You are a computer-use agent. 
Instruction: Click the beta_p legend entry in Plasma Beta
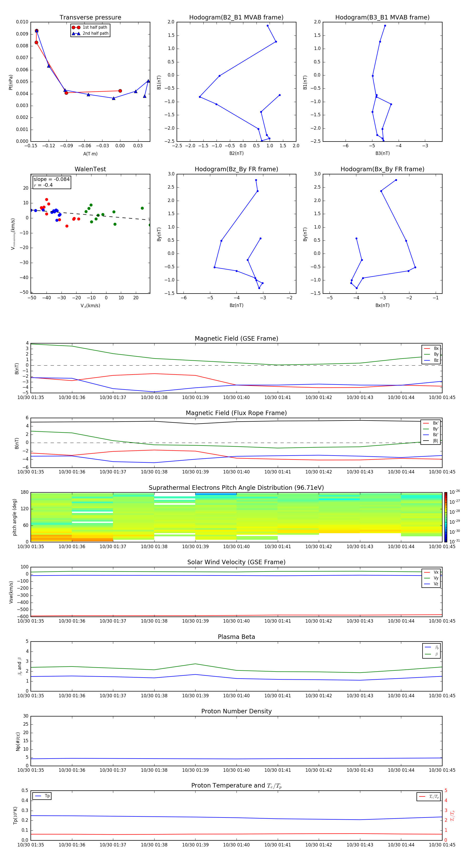[x=431, y=647]
